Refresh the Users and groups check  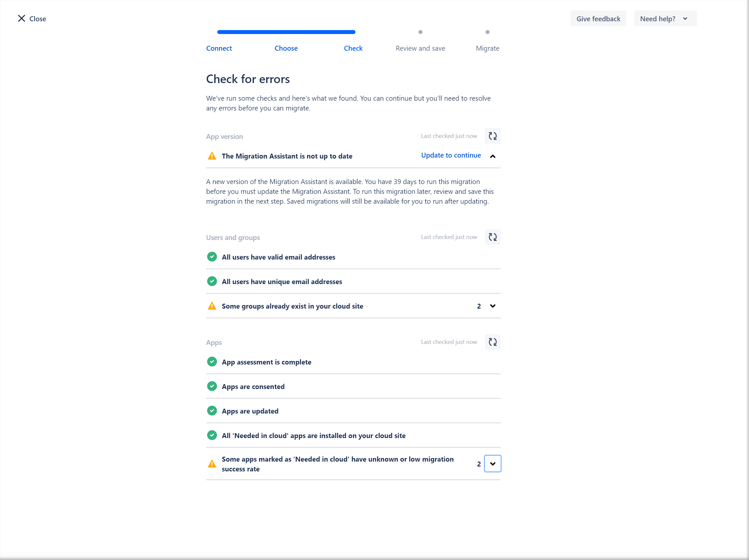point(492,237)
